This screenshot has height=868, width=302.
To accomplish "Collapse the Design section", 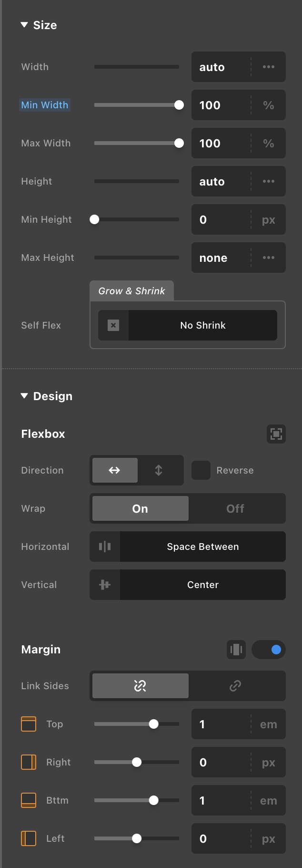I will (x=24, y=396).
